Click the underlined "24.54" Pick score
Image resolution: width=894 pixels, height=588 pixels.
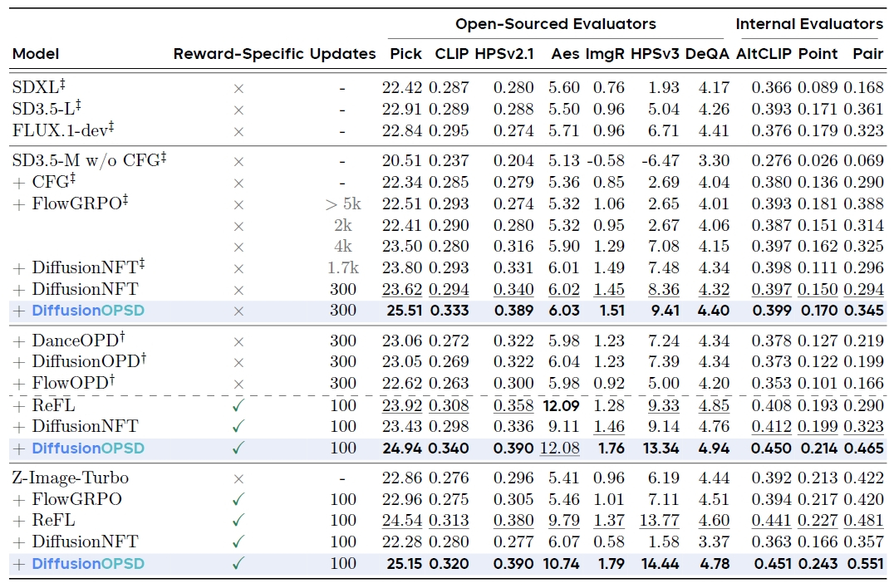click(x=402, y=520)
